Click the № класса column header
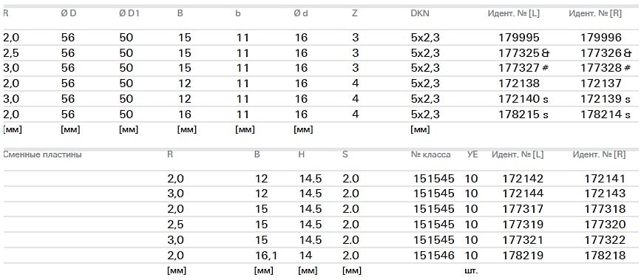 click(430, 155)
